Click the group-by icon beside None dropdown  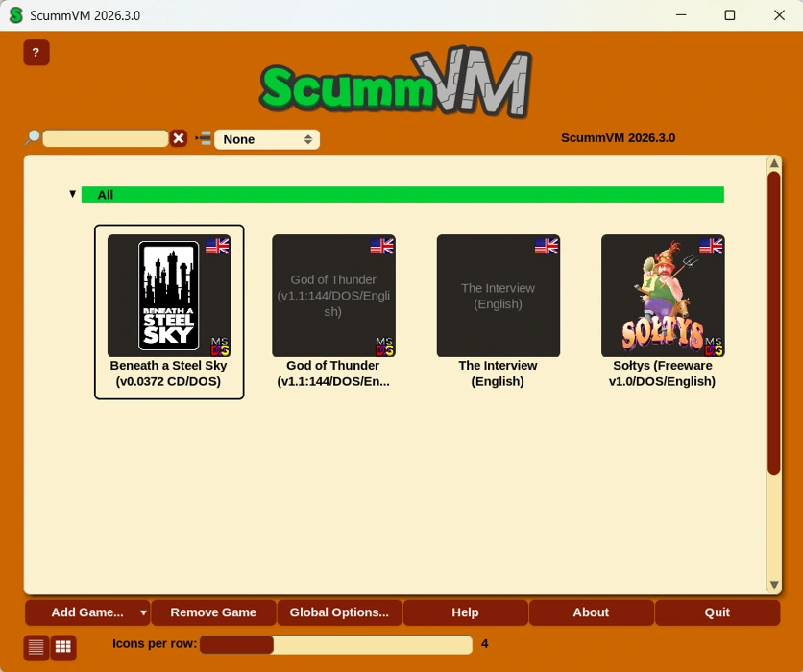[204, 138]
